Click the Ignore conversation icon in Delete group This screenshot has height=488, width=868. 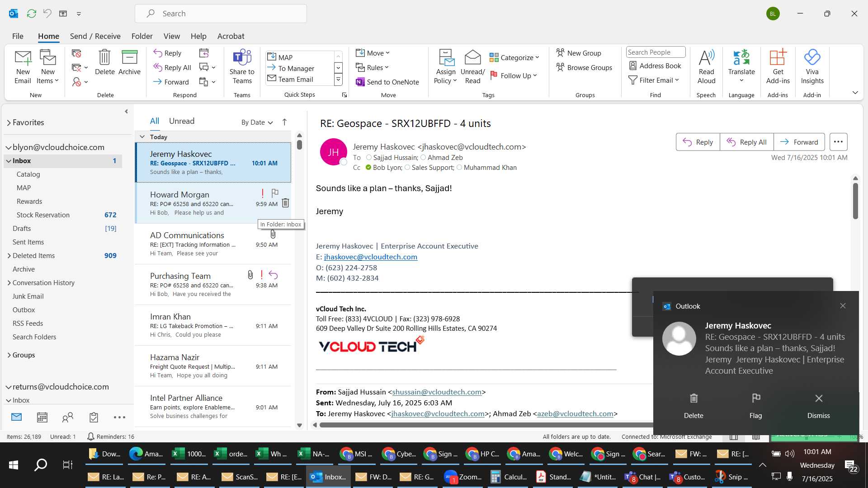point(76,53)
